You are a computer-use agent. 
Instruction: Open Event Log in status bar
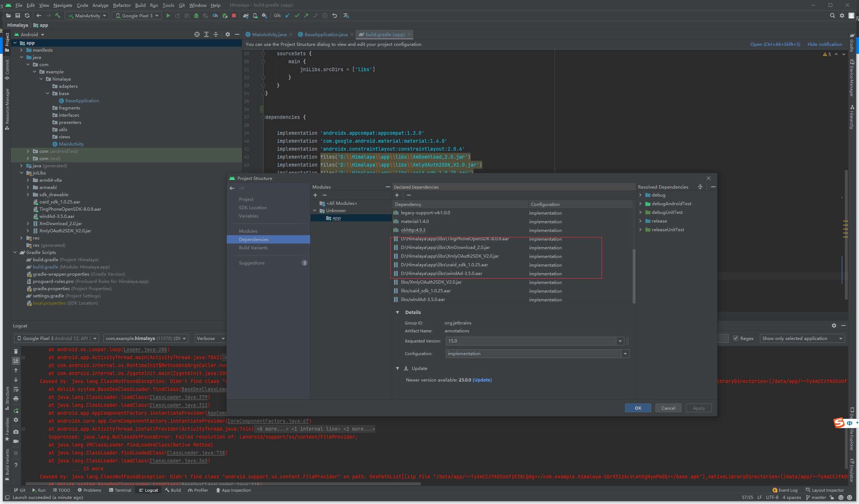coord(785,490)
